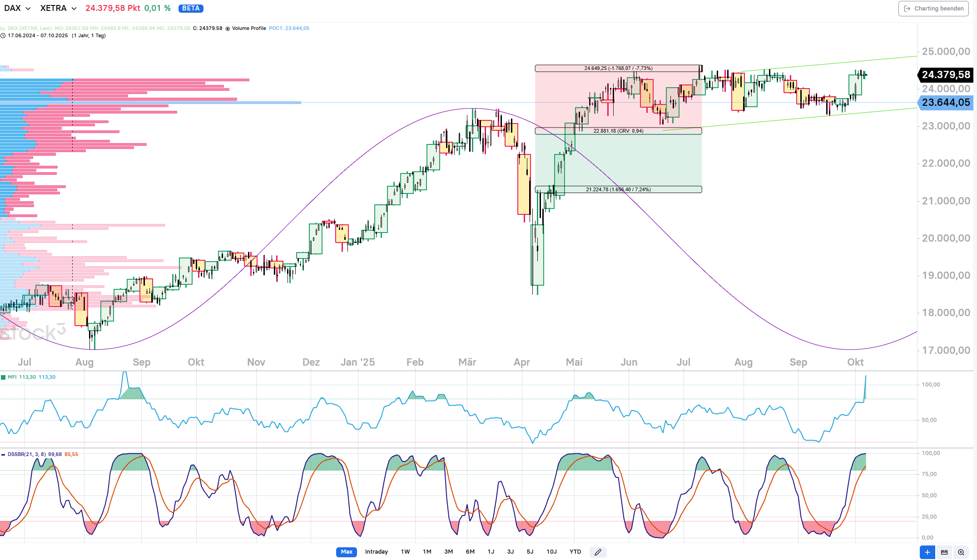The image size is (977, 560).
Task: Select the ruler measure tool icon
Action: [x=944, y=552]
